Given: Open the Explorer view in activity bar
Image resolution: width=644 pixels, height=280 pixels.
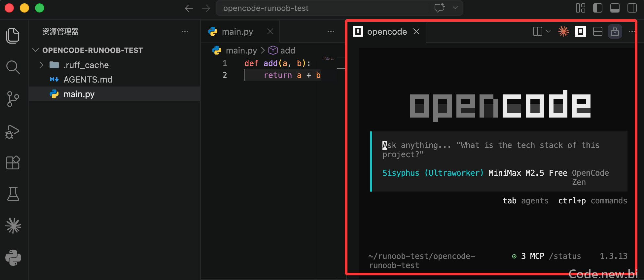Looking at the screenshot, I should click(x=13, y=35).
